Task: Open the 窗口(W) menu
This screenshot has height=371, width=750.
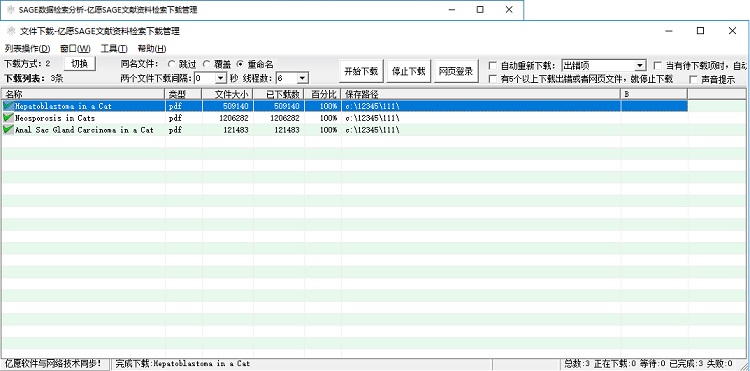Action: click(x=75, y=48)
